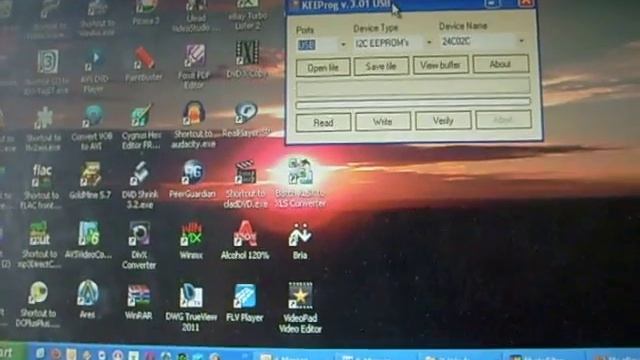Open Shortcut to dadDVD.exe icon
640x360 pixels.
(245, 184)
